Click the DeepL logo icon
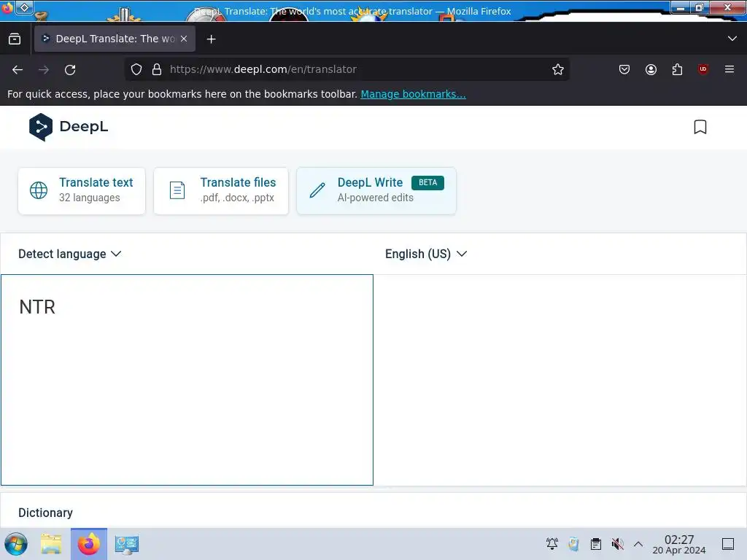The image size is (747, 560). (41, 127)
